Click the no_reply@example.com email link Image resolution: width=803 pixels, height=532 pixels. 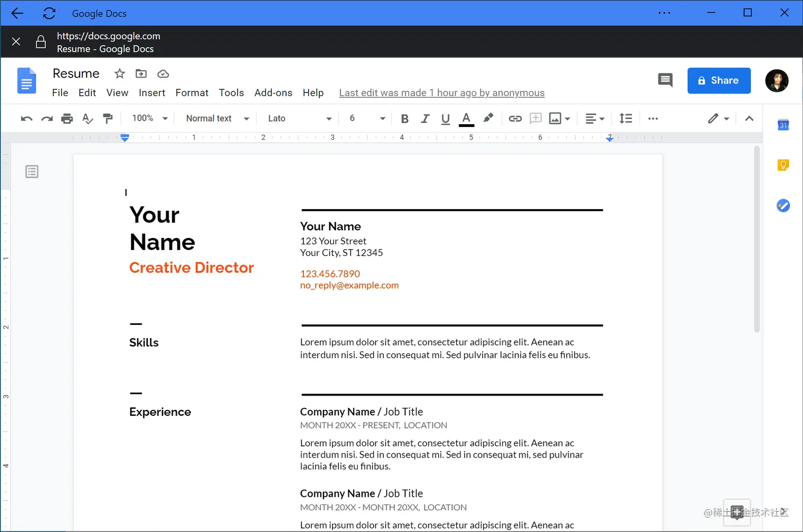click(x=349, y=285)
